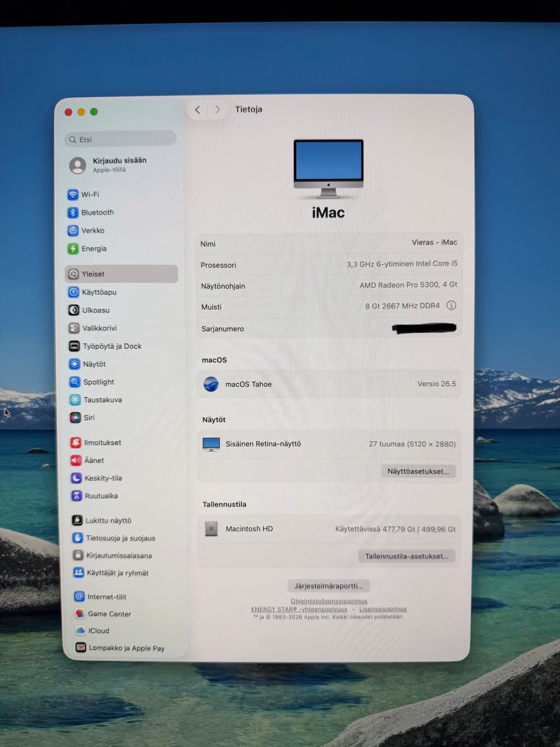
Task: Click the iMac computer image
Action: click(x=328, y=168)
